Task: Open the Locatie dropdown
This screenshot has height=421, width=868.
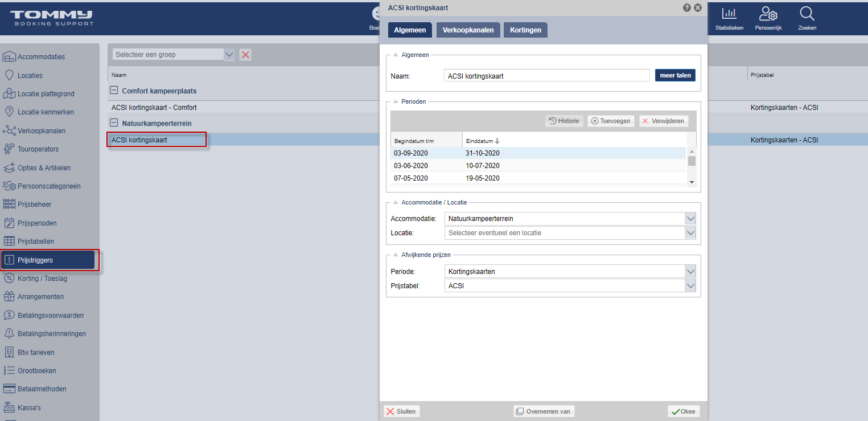Action: tap(690, 232)
